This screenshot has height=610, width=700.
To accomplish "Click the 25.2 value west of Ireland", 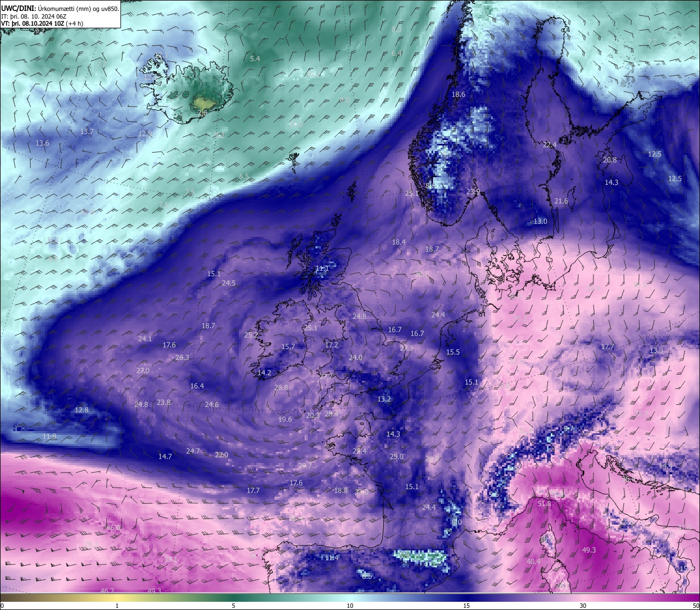I will [x=251, y=335].
